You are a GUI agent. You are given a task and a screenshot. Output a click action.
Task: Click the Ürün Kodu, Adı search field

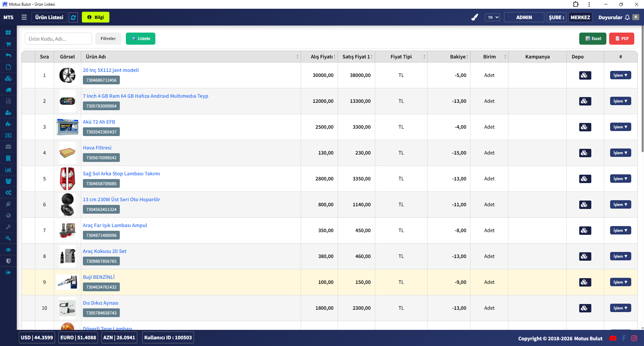(x=58, y=39)
